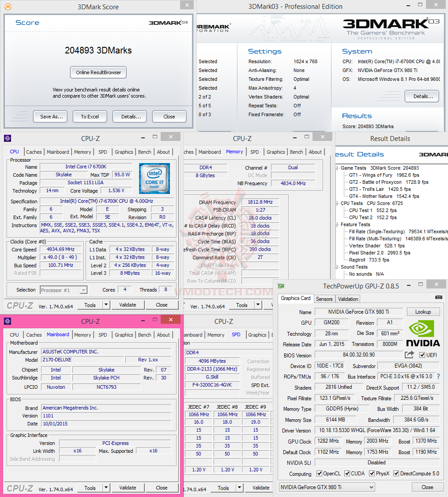
Task: Minimize the 3DMark03 Professional Edition window
Action: coord(408,5)
